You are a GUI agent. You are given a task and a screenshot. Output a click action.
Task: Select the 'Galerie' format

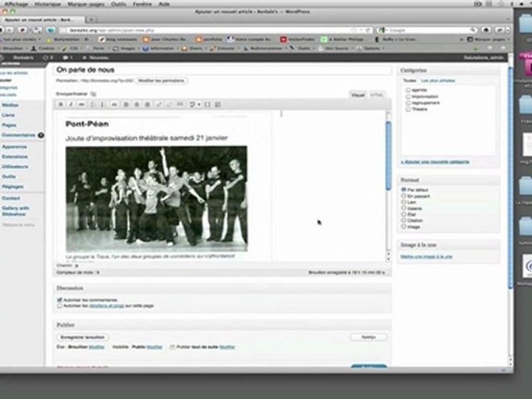click(404, 208)
